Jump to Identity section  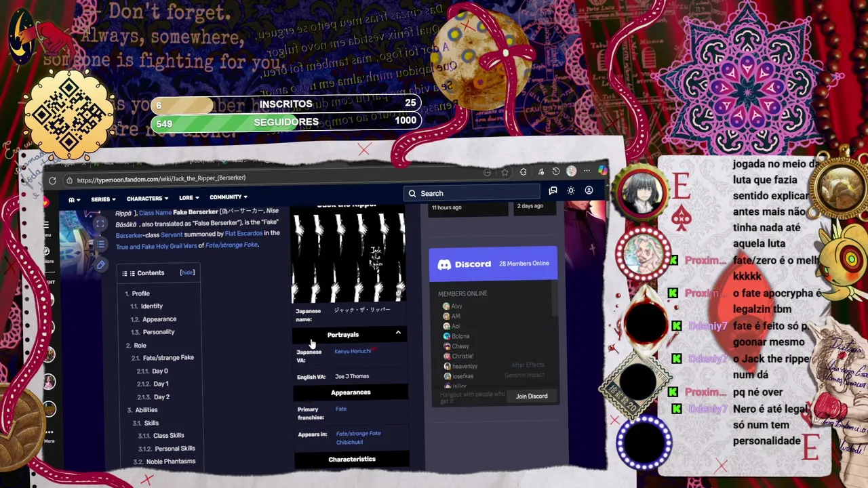(151, 306)
